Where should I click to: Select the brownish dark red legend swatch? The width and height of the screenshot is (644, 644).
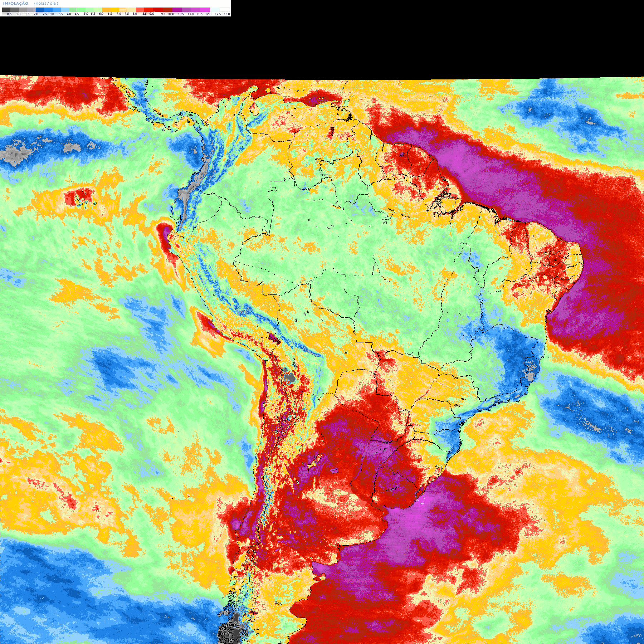[167, 10]
